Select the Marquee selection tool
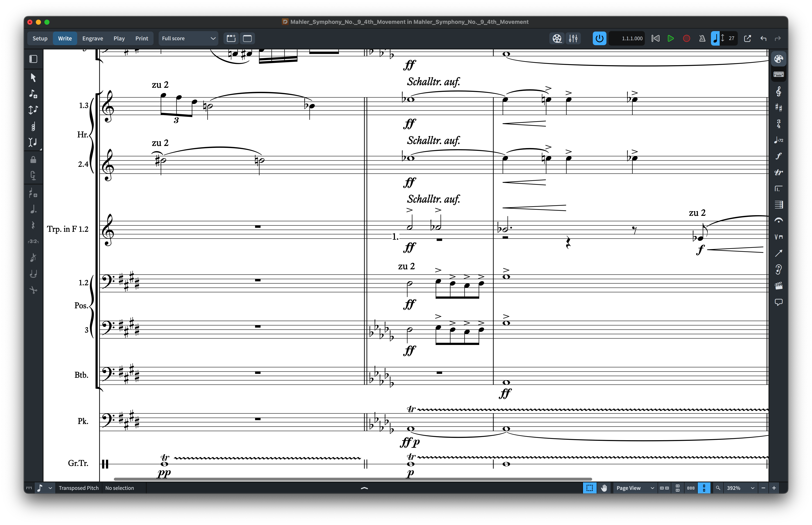The height and width of the screenshot is (525, 812). pyautogui.click(x=590, y=488)
